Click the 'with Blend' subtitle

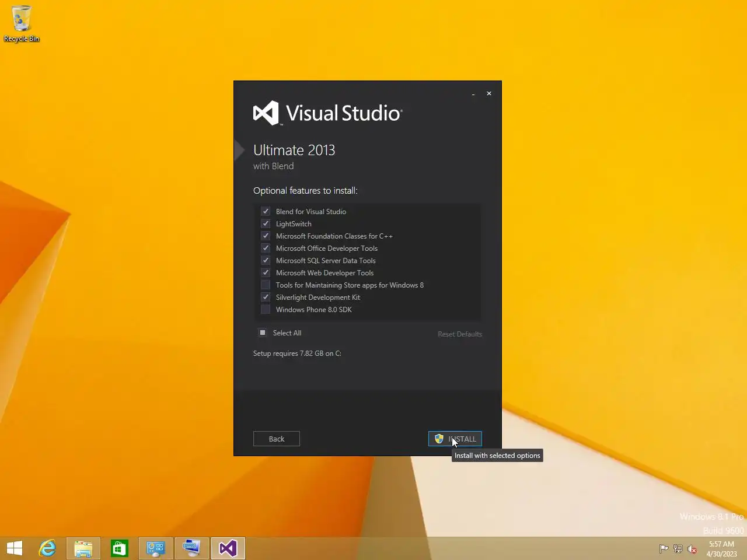point(274,166)
